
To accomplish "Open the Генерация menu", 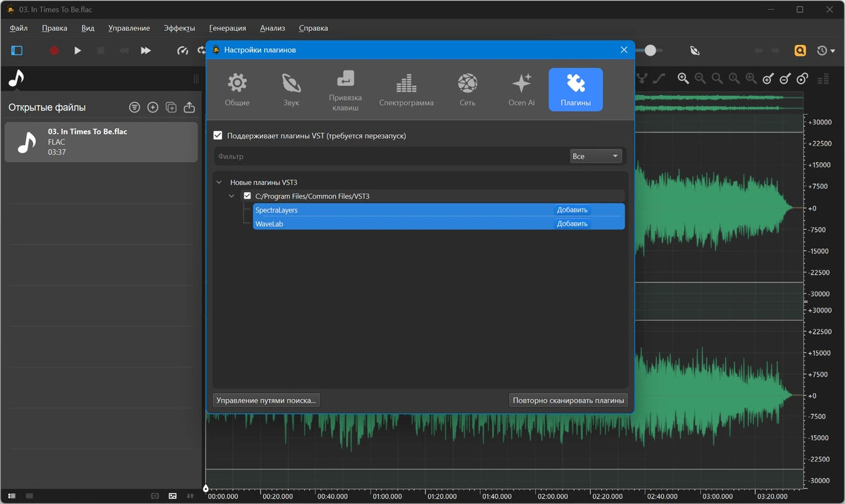I will click(x=227, y=28).
